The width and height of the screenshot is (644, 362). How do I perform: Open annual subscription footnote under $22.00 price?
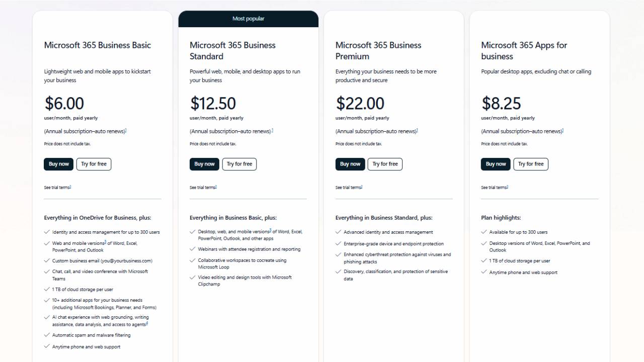(x=418, y=130)
